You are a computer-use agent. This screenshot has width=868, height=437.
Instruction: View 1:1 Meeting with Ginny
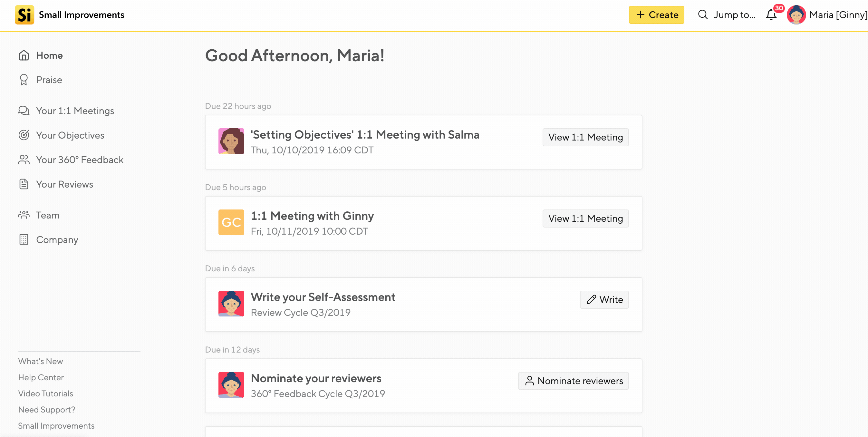585,218
